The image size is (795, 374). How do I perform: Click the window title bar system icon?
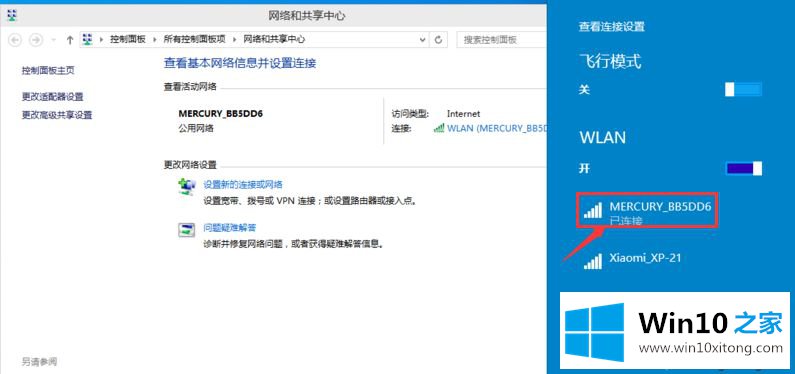12,15
